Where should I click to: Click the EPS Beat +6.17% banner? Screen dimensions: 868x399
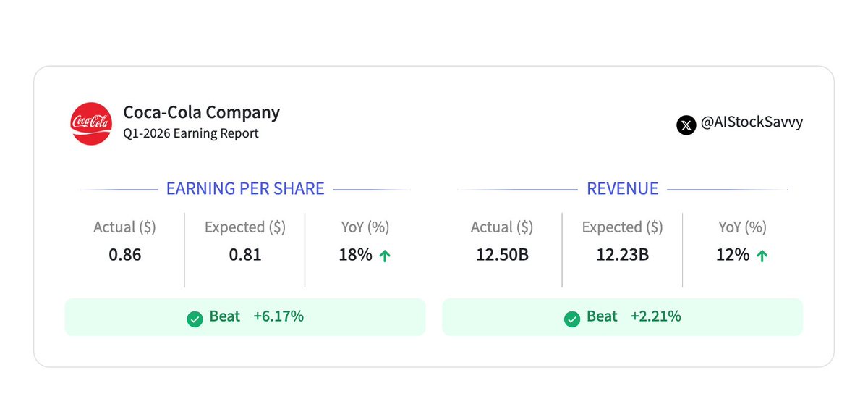(245, 317)
